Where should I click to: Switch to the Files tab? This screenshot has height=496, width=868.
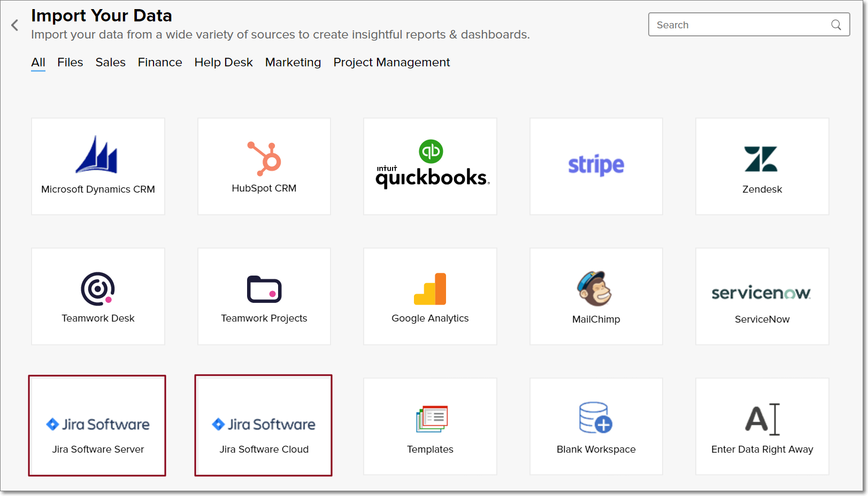coord(70,62)
